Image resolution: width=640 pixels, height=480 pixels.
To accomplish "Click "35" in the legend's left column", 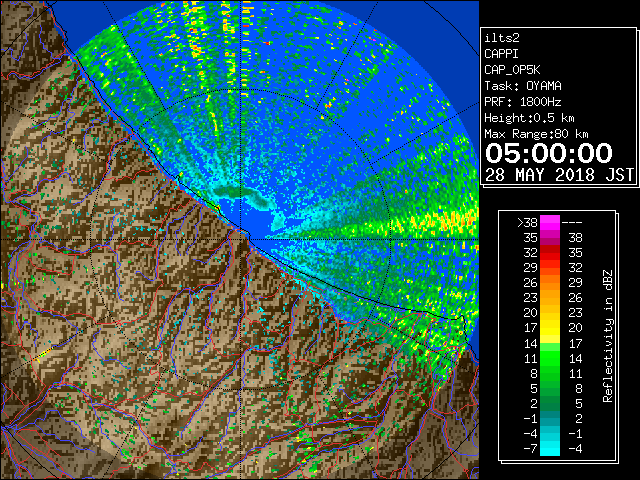I will [531, 238].
